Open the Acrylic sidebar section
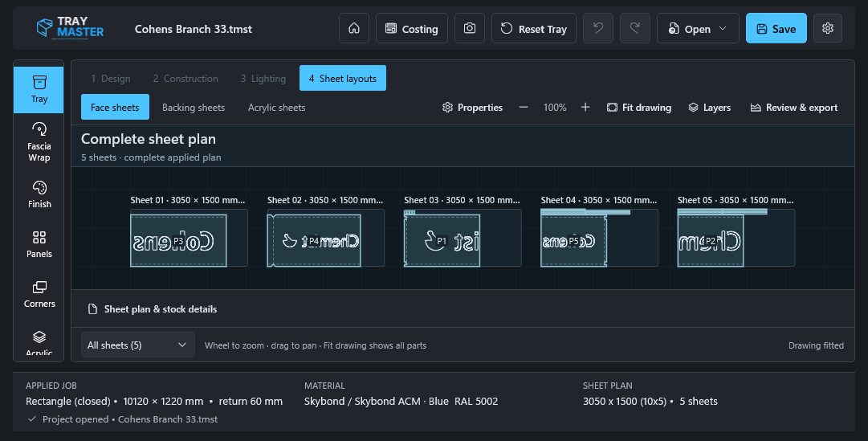The image size is (868, 441). tap(39, 342)
